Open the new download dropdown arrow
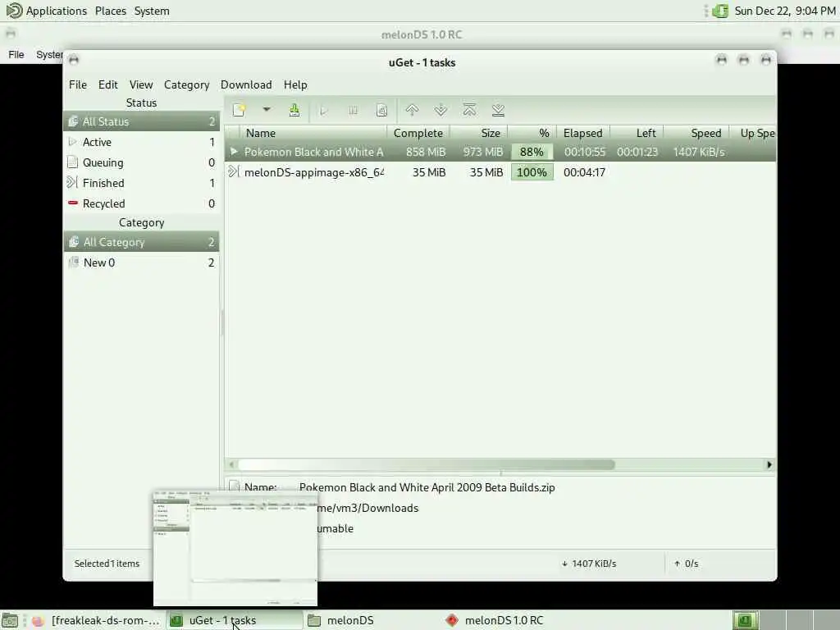This screenshot has width=840, height=630. click(x=267, y=110)
